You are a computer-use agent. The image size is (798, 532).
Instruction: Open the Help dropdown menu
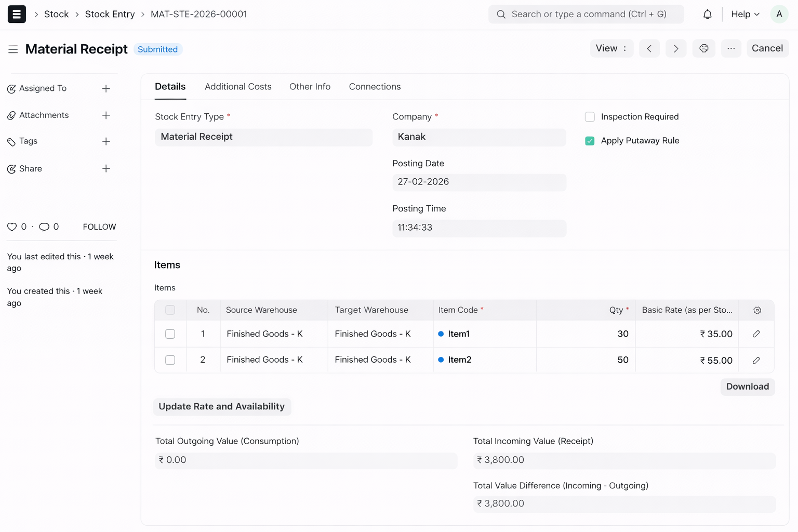point(745,14)
